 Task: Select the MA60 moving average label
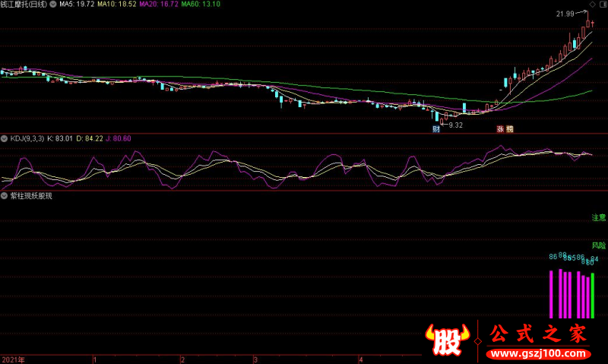pos(201,5)
